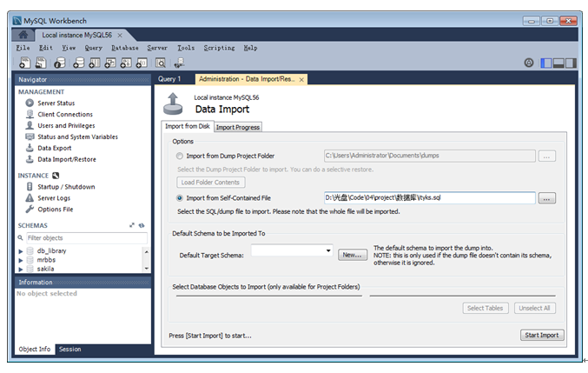Toggle the left sidebar panel view icon
The image size is (588, 373).
(546, 63)
